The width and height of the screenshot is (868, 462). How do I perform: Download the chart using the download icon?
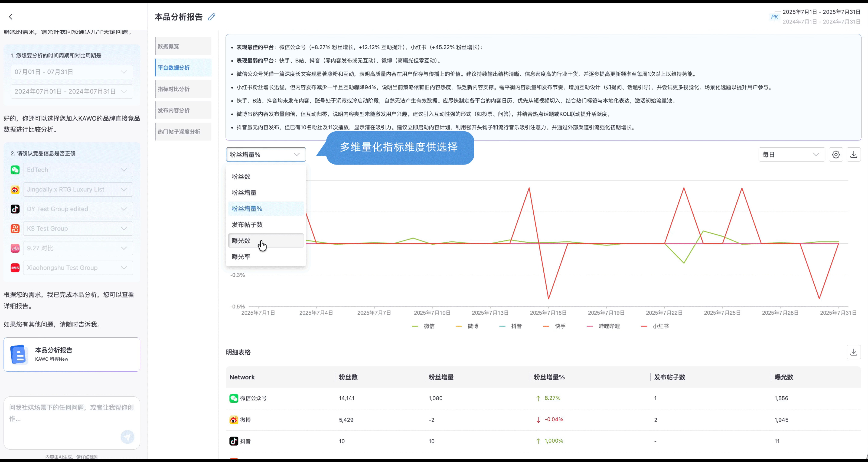point(853,154)
